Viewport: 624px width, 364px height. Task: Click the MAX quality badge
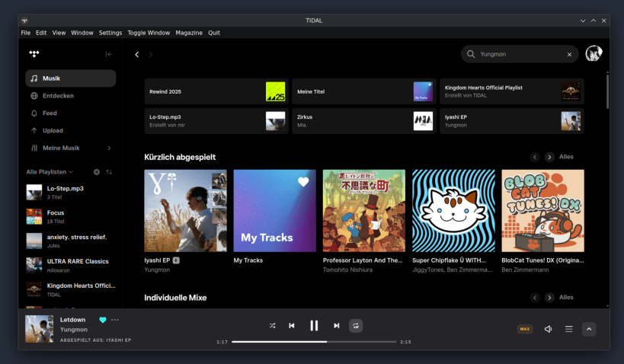[x=525, y=329]
